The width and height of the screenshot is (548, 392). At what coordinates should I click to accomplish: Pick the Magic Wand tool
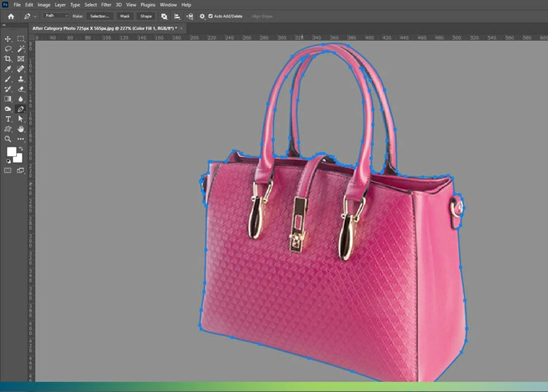(20, 49)
